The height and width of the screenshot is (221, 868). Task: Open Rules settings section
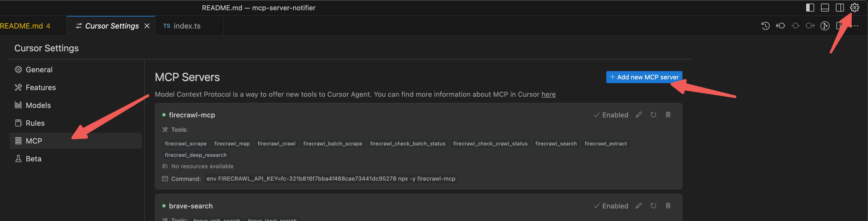click(x=76, y=123)
